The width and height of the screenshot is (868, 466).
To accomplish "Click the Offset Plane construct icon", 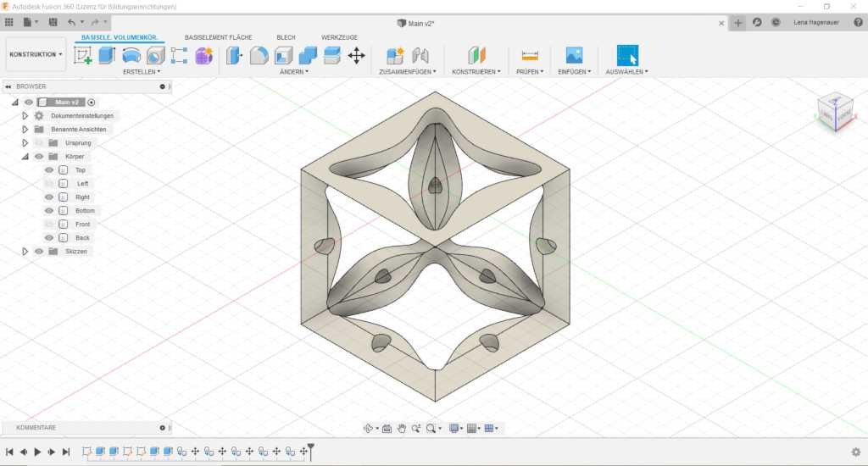I will [476, 55].
